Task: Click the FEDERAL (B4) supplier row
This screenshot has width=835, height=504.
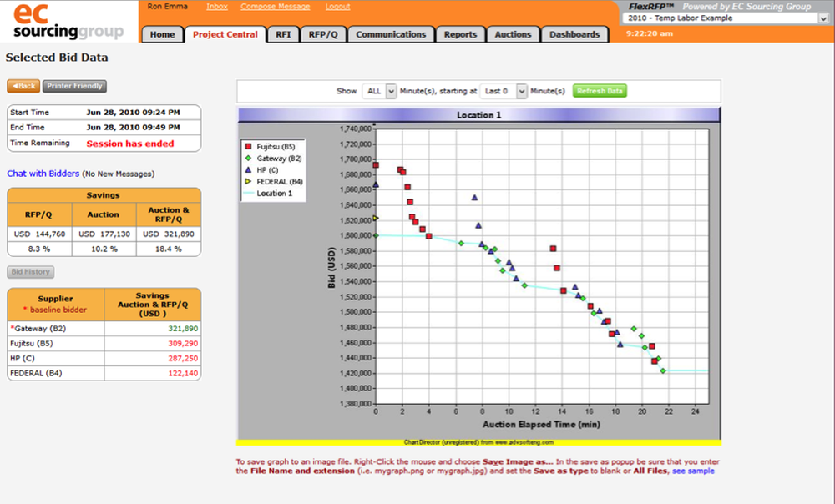Action: point(104,374)
